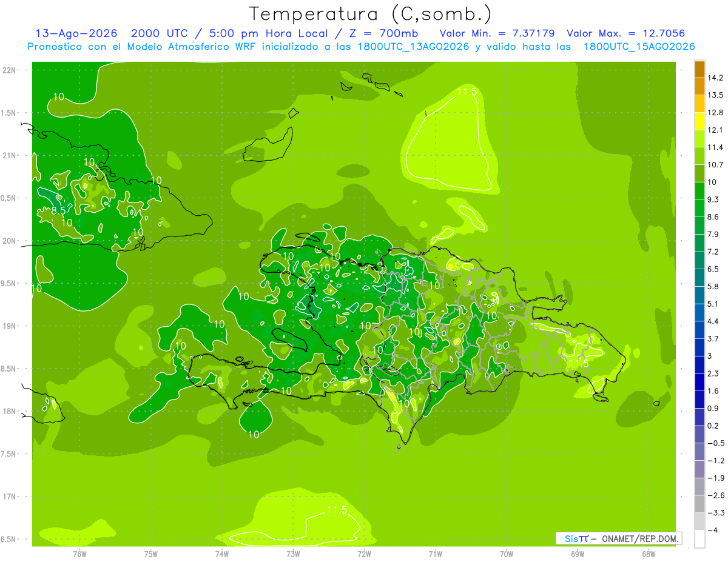The image size is (728, 562).
Task: Click the '76W' longitude axis label
Action: (x=79, y=554)
